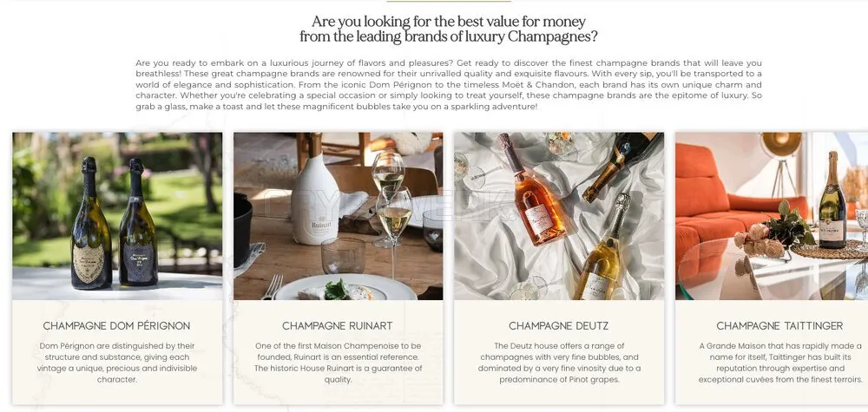
Task: Open the Dom Pérignon bottles photo
Action: (x=117, y=216)
